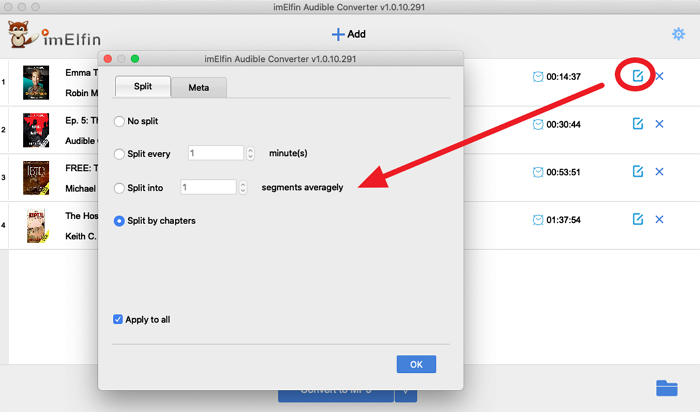Click the FREE audiobook cover thumbnail
Image resolution: width=700 pixels, height=412 pixels.
click(36, 178)
